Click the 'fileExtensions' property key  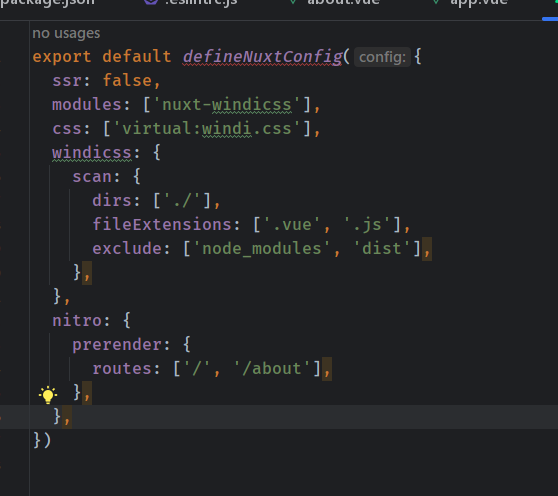tap(162, 225)
